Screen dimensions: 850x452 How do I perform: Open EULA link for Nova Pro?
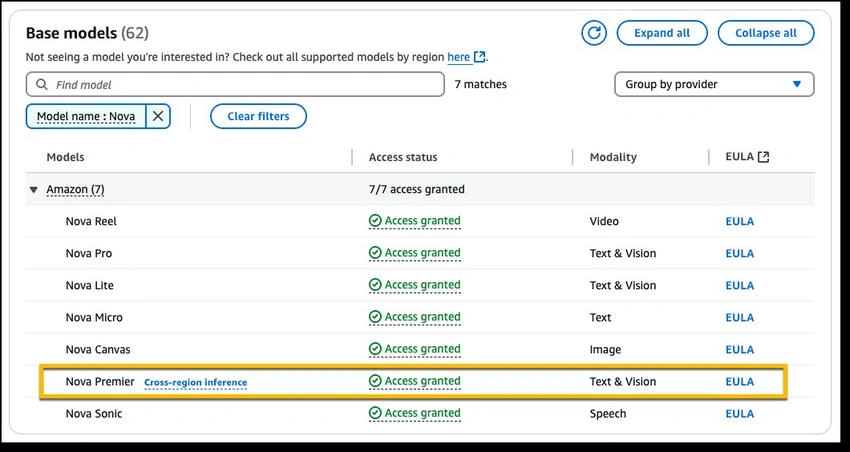739,254
